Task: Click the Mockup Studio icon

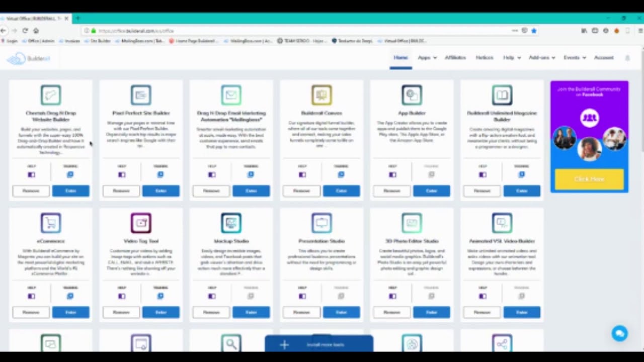Action: [x=231, y=223]
